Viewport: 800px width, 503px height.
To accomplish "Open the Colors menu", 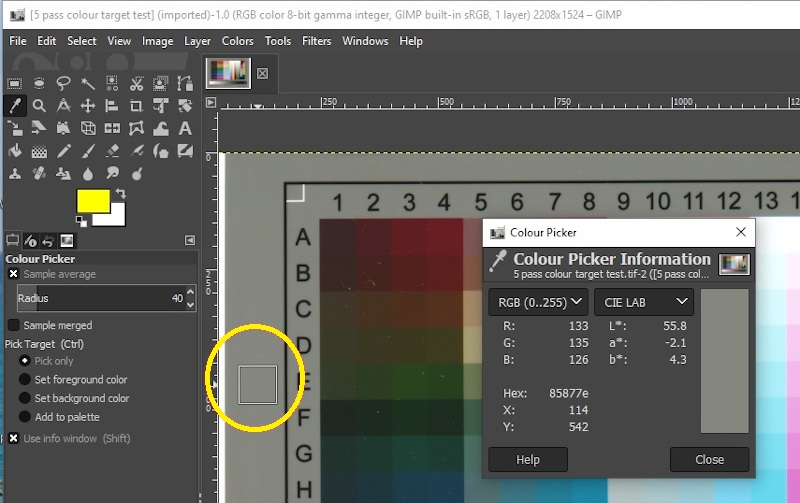I will click(x=237, y=41).
